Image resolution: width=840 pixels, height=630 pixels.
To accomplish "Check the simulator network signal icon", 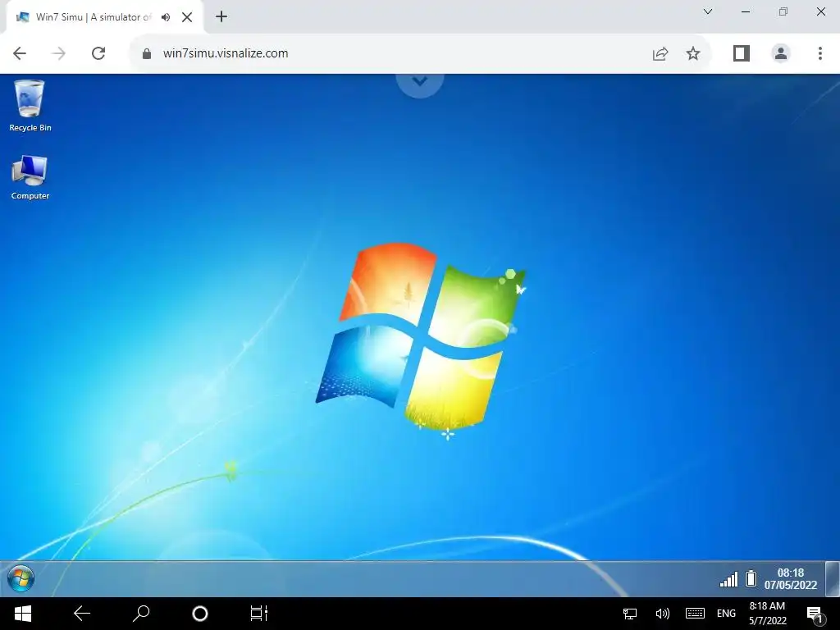I will pos(728,579).
